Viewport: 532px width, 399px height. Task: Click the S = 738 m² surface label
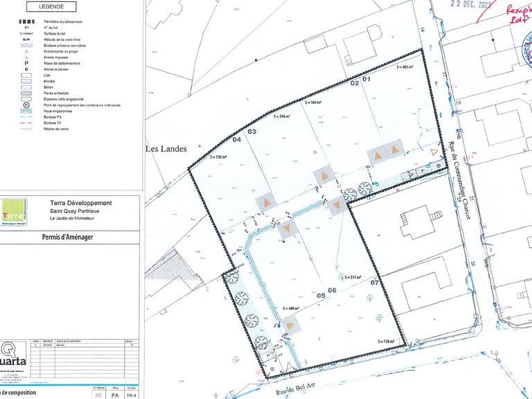(389, 341)
